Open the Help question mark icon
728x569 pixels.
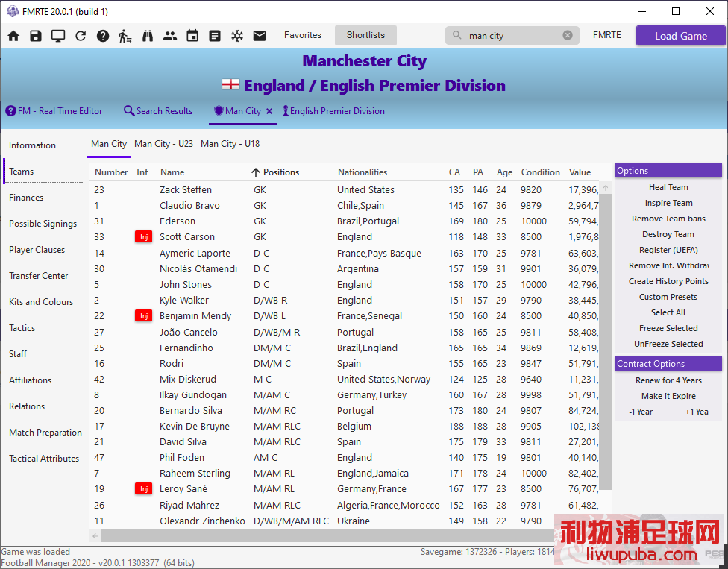[103, 36]
